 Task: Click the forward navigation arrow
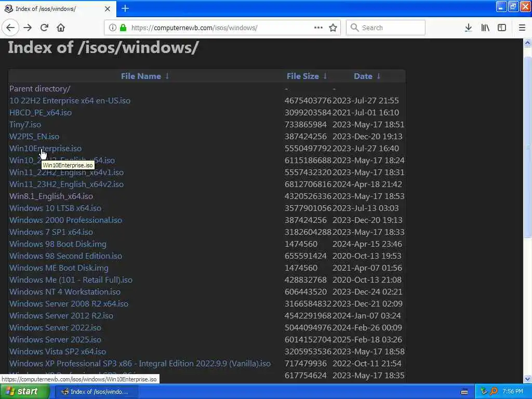tap(28, 28)
